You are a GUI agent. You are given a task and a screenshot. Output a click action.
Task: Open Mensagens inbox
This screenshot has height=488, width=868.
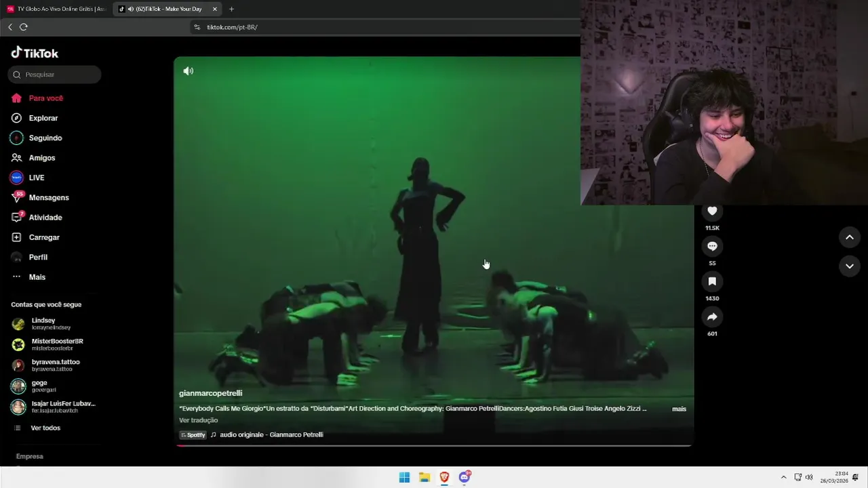coord(49,197)
